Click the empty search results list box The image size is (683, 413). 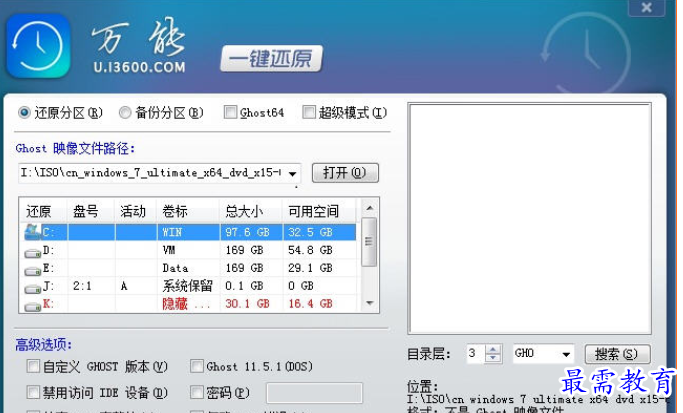pyautogui.click(x=529, y=218)
